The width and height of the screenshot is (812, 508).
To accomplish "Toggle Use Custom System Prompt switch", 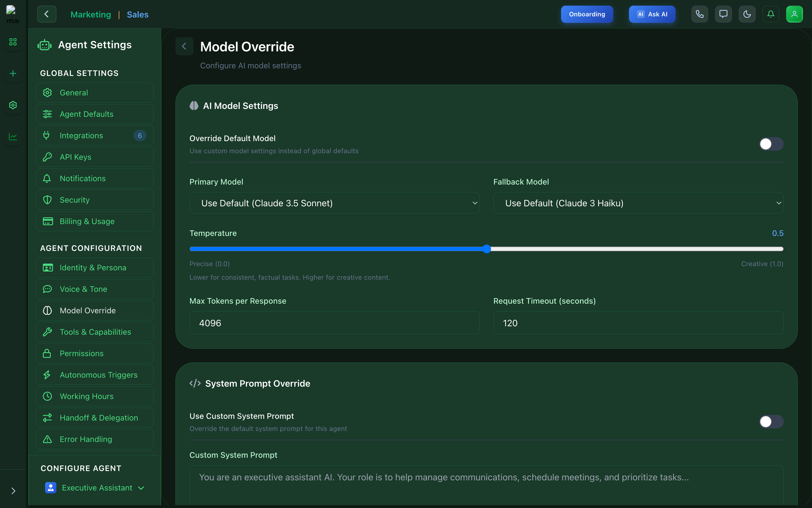I will 771,422.
